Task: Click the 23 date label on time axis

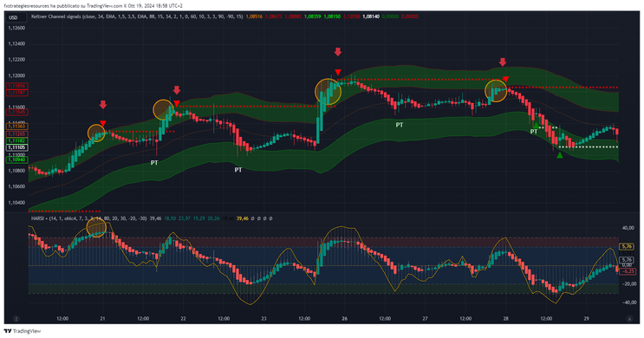Action: (x=263, y=319)
